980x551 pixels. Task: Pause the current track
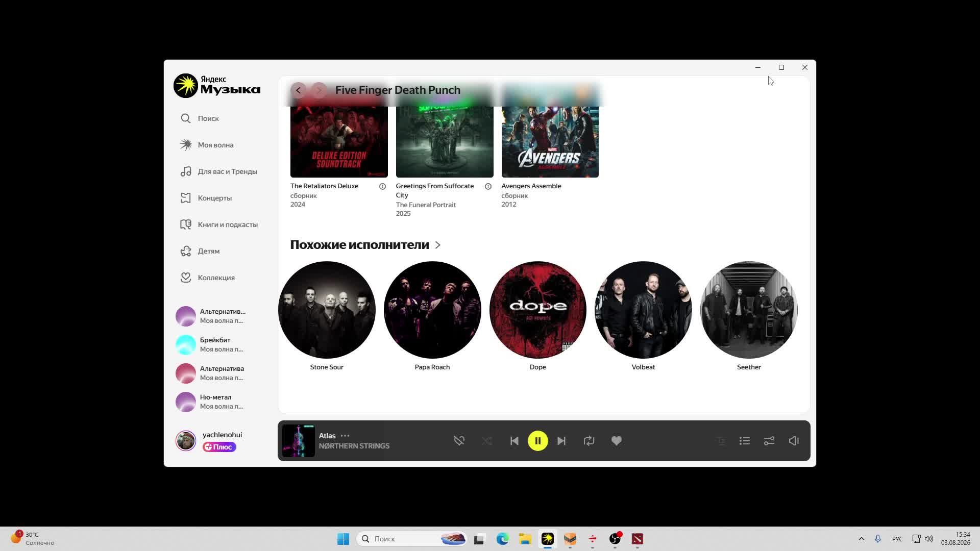pos(538,441)
